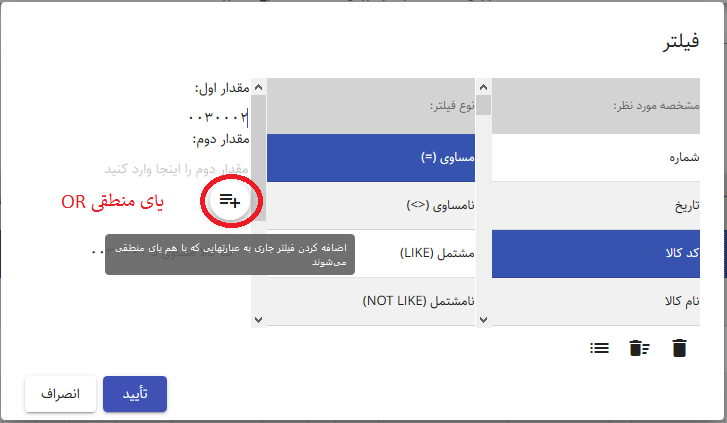Screen dimensions: 727x423
Task: Click up arrow of filter type scrollbar
Action: coord(259,87)
